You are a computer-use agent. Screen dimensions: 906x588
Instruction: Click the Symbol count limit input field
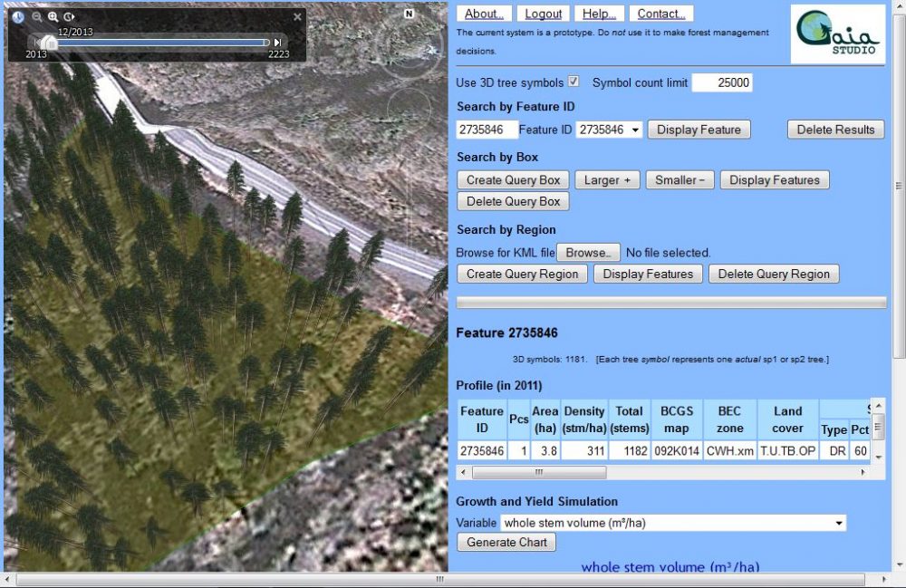click(x=722, y=82)
